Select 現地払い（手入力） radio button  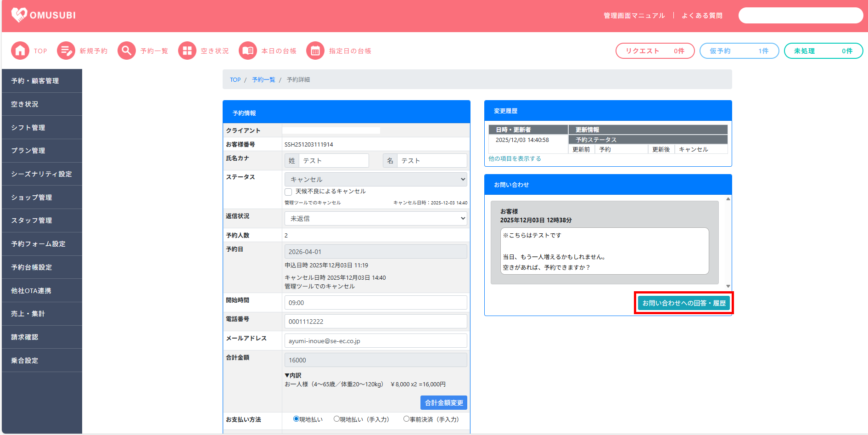(336, 419)
